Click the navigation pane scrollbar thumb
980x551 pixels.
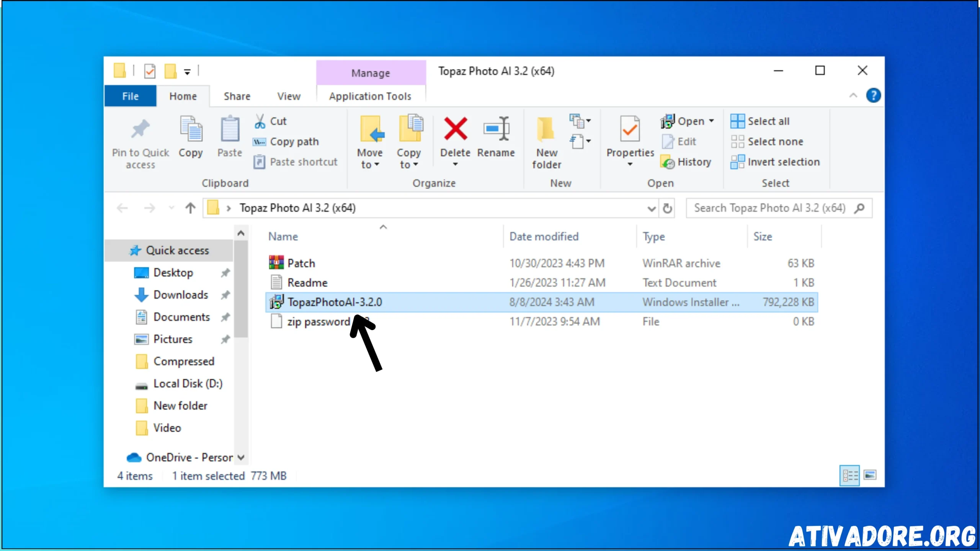point(241,289)
